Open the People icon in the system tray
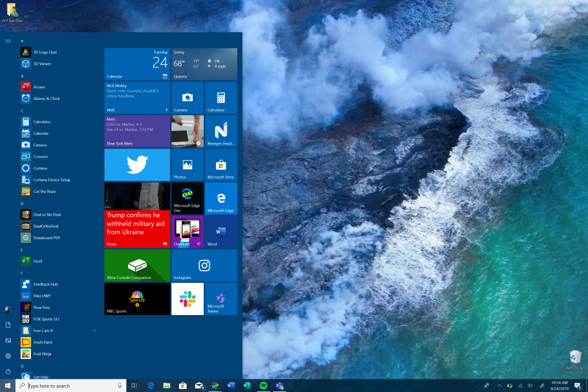588x392 pixels. tap(486, 386)
